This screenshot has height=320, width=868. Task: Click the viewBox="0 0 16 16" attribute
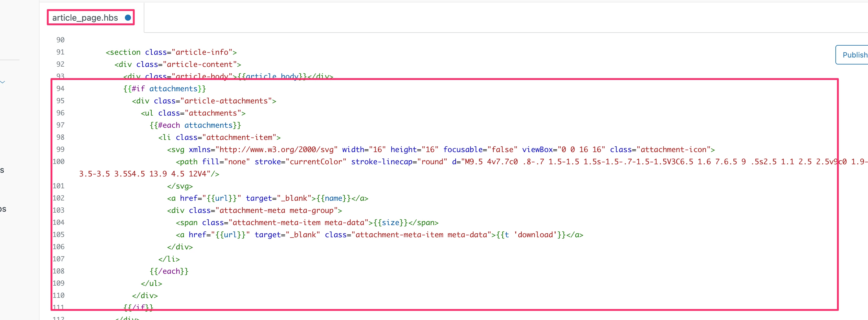tap(564, 149)
